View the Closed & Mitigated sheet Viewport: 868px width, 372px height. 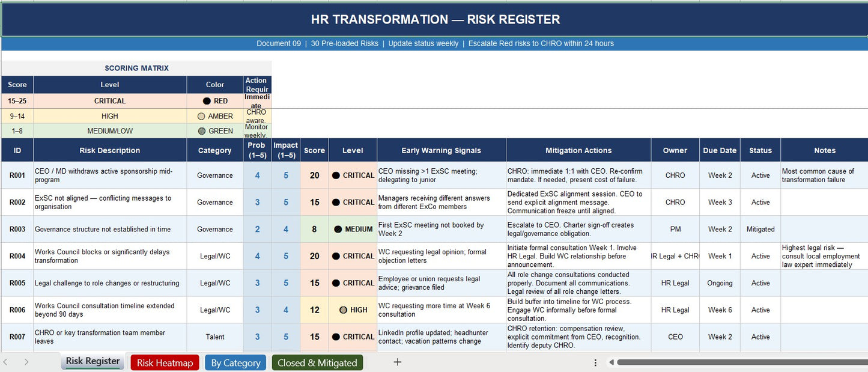pyautogui.click(x=317, y=361)
